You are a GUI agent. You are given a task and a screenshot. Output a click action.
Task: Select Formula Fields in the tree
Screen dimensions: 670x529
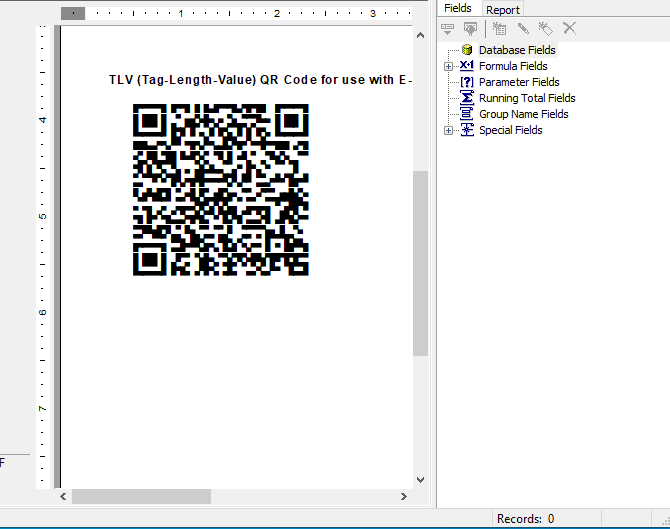[x=513, y=66]
